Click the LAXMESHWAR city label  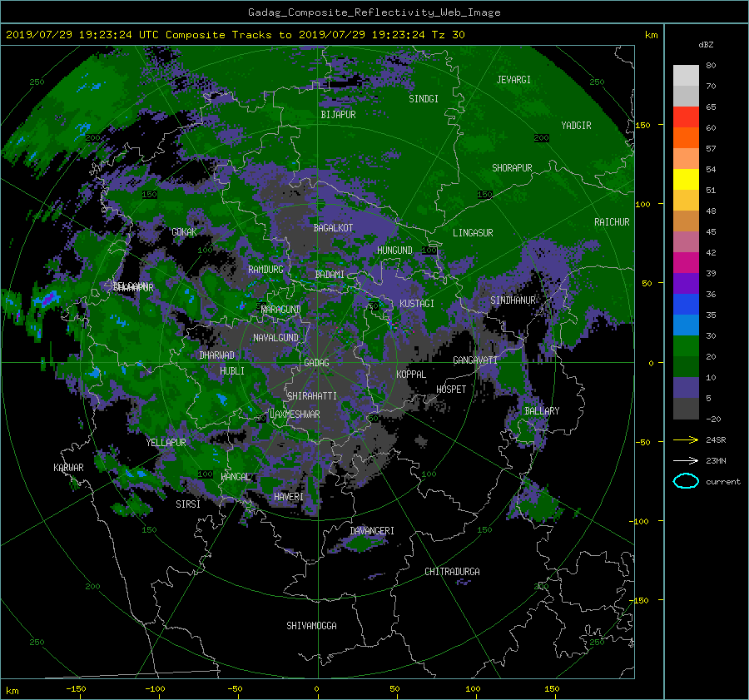click(x=295, y=415)
